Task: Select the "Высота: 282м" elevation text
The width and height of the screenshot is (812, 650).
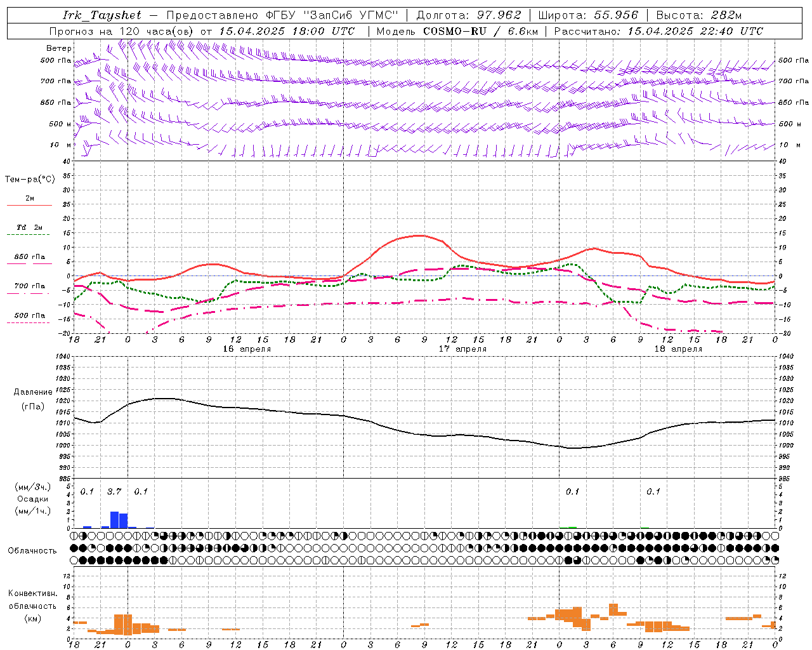Action: (x=698, y=15)
